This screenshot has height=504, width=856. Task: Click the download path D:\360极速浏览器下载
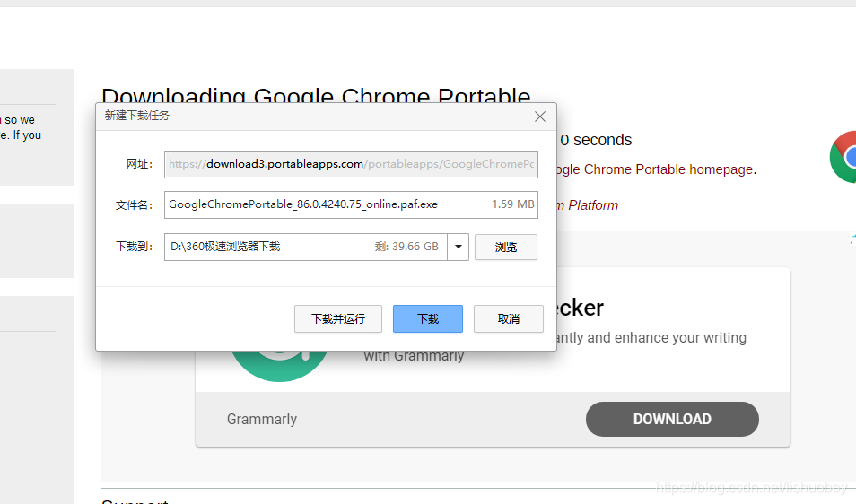coord(306,248)
